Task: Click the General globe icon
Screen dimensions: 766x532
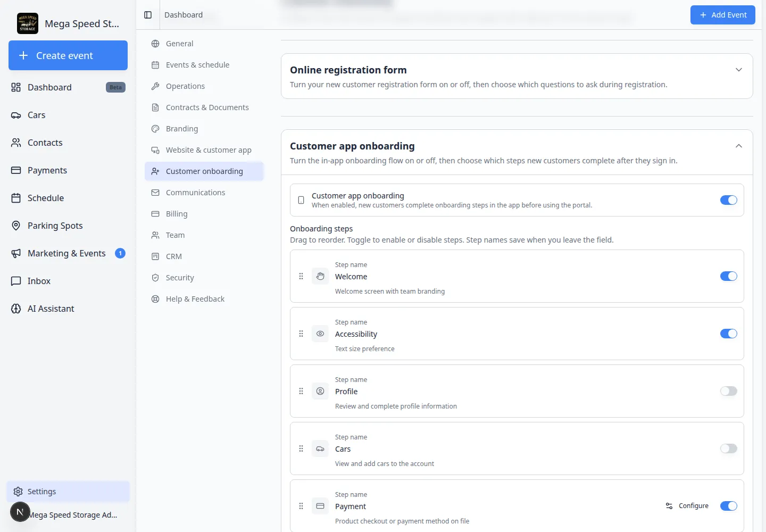Action: (x=155, y=44)
